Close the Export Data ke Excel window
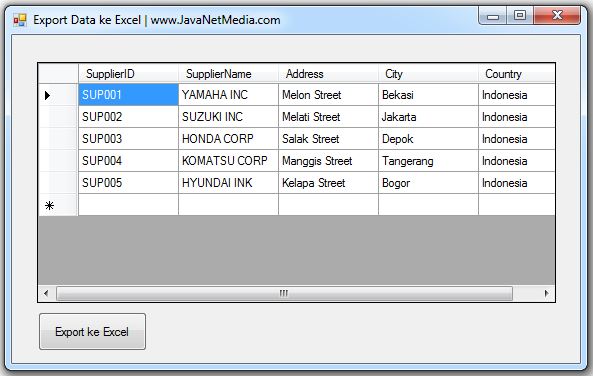The image size is (593, 376). point(557,16)
